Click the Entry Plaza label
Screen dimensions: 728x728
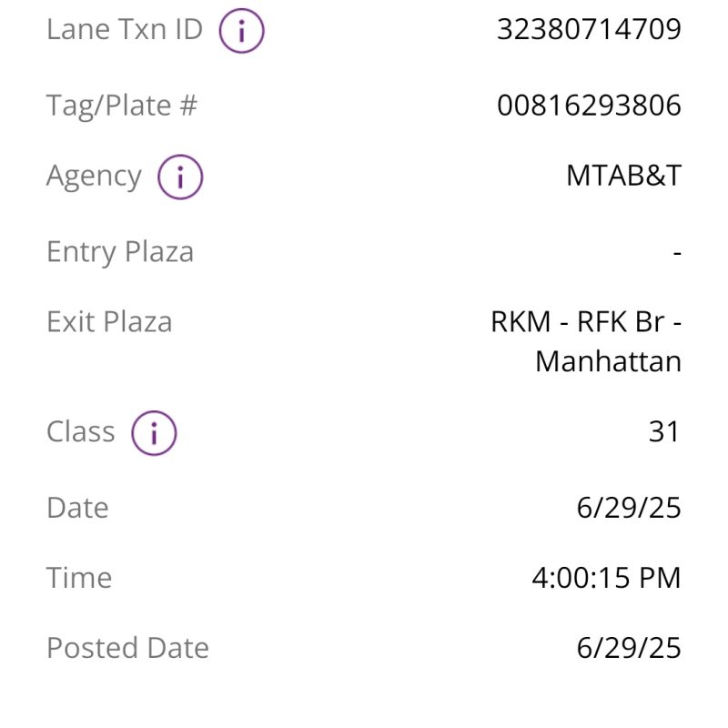coord(119,252)
